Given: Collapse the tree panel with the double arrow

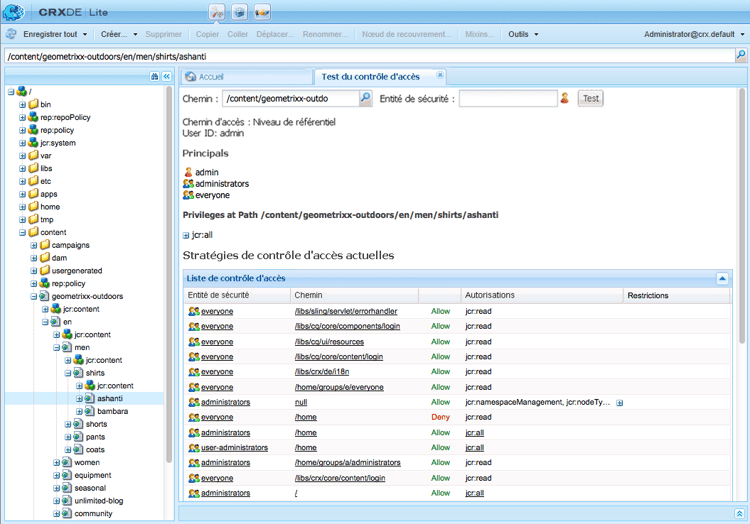Looking at the screenshot, I should click(166, 76).
